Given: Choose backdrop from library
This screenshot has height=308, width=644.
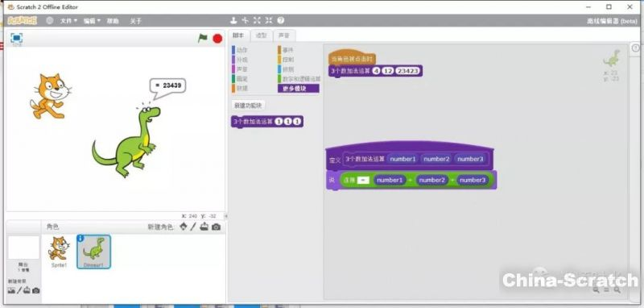Looking at the screenshot, I should click(11, 290).
